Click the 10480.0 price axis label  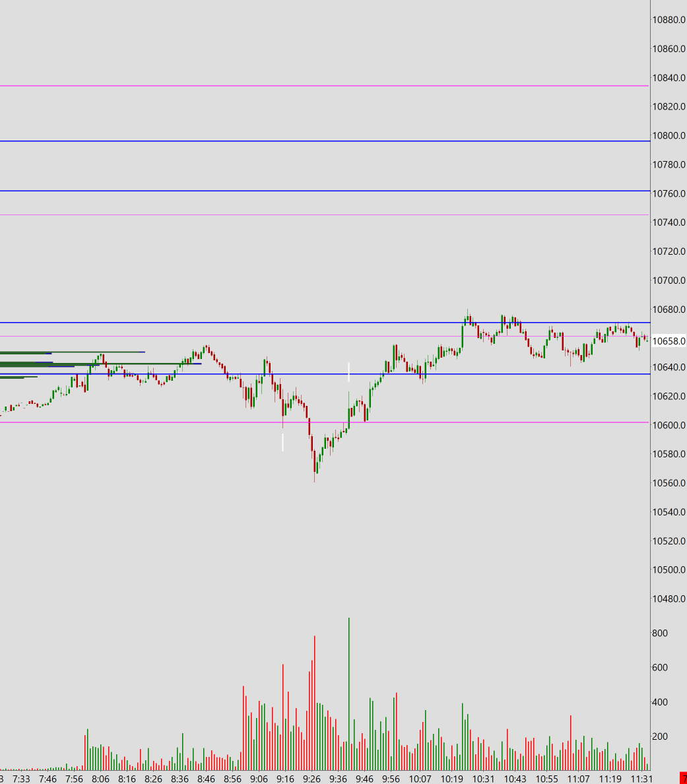click(669, 599)
